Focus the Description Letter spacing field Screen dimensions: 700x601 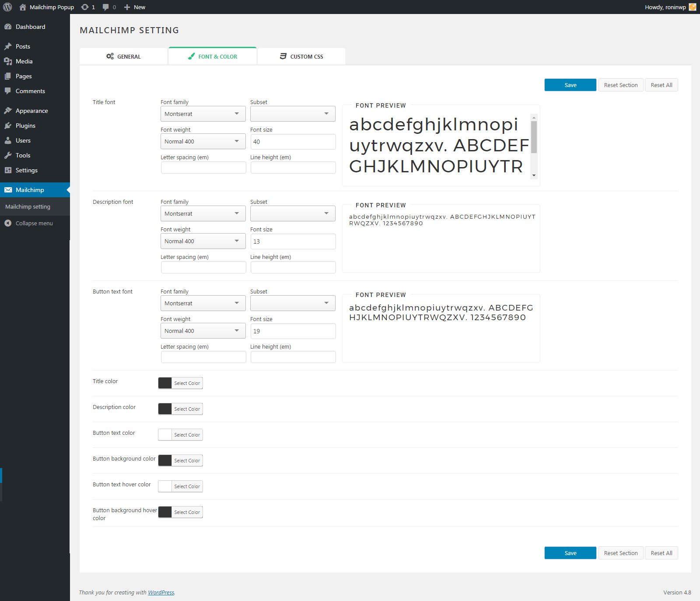tap(203, 267)
